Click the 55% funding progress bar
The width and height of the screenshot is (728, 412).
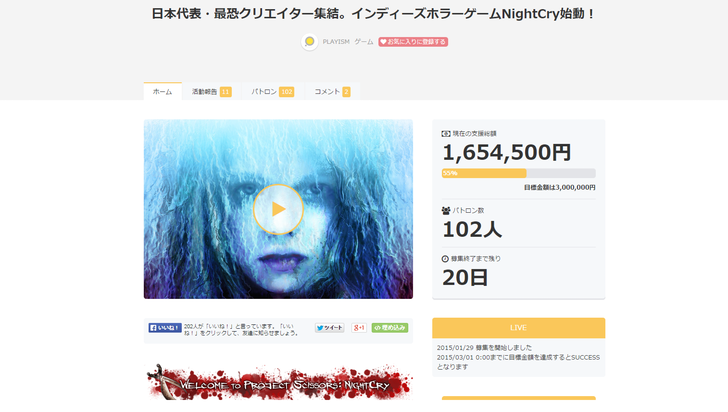coord(519,173)
